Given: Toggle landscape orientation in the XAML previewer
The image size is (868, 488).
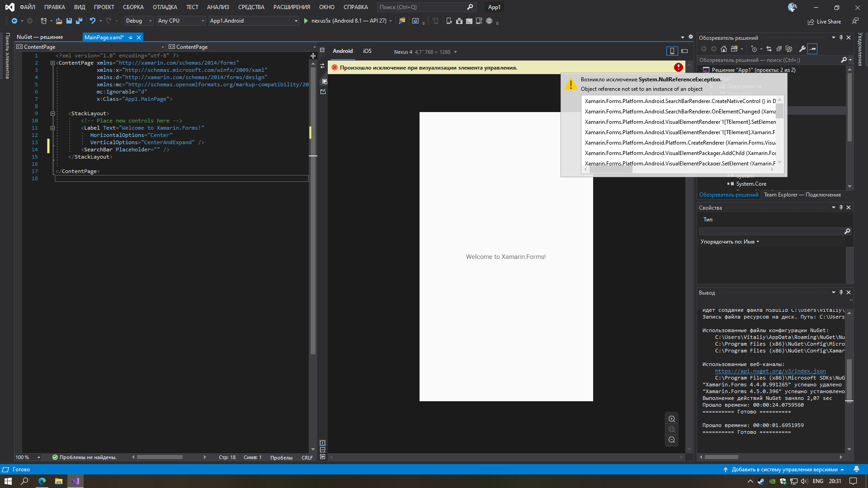Looking at the screenshot, I should (x=684, y=51).
